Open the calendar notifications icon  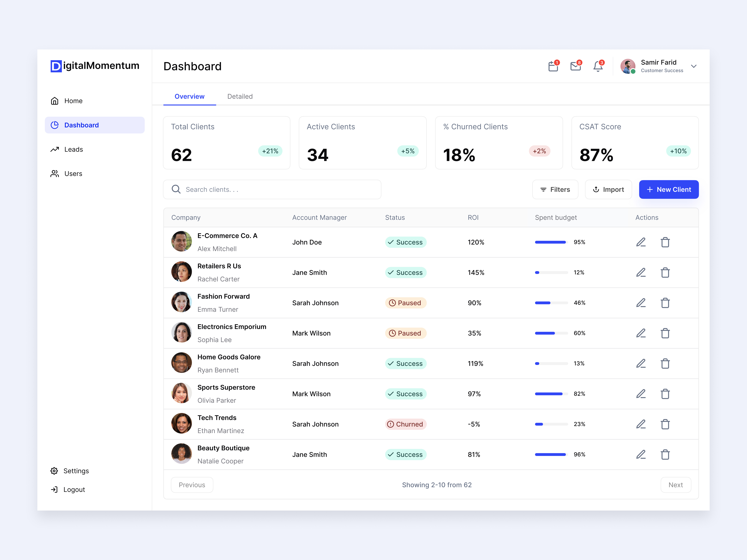pyautogui.click(x=553, y=66)
